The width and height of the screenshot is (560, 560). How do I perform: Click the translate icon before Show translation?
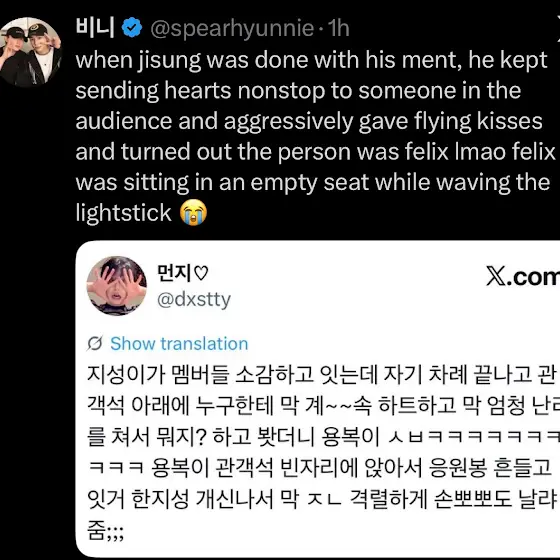coord(95,344)
